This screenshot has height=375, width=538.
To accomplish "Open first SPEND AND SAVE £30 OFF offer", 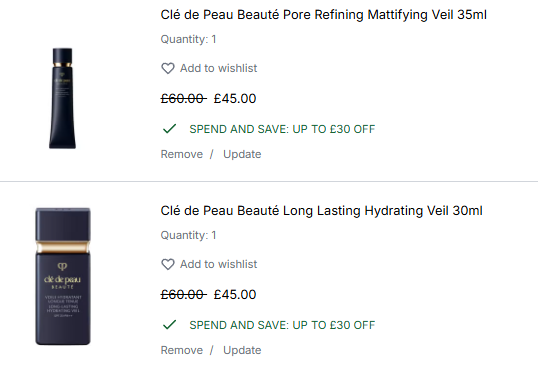I will (282, 129).
